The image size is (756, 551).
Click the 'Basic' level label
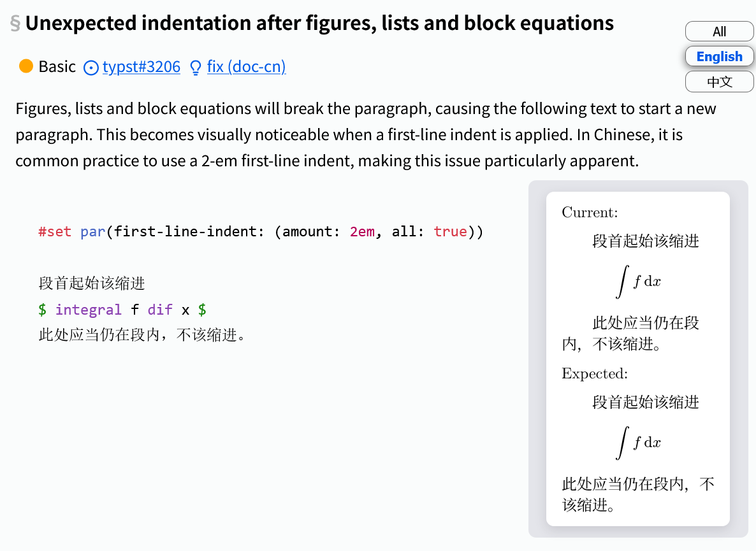click(57, 66)
